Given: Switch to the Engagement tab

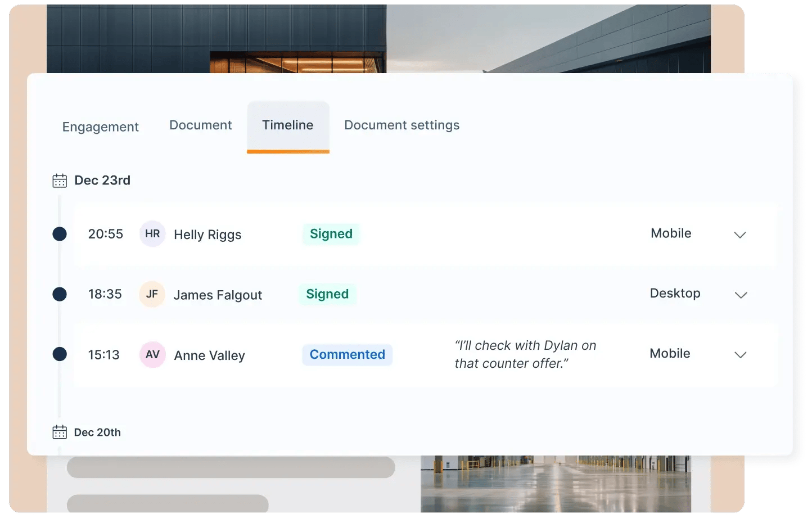Looking at the screenshot, I should click(x=101, y=127).
